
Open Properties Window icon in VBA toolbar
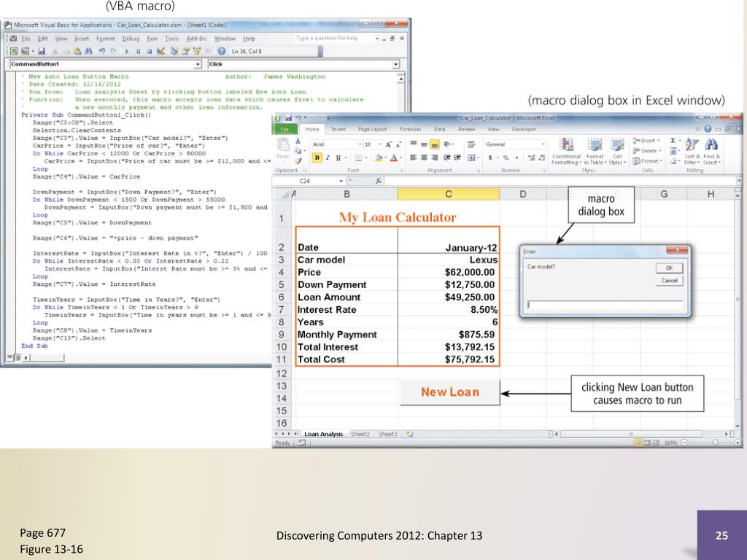185,51
